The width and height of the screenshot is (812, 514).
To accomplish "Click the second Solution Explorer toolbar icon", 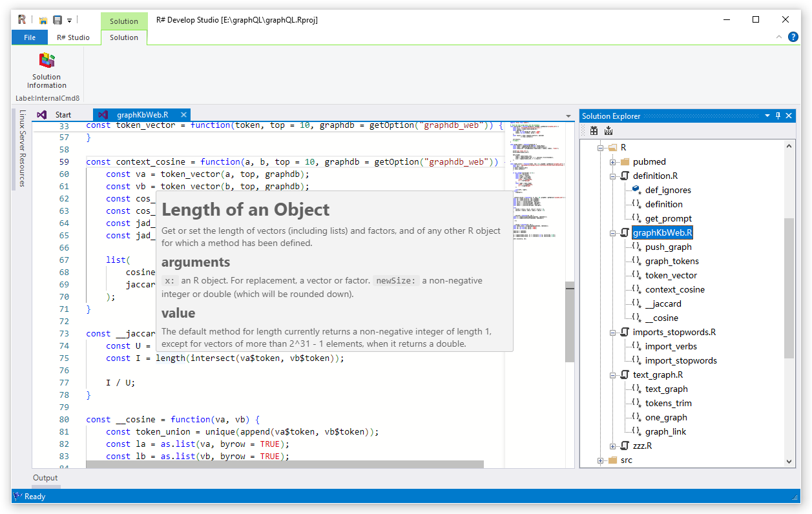I will (x=609, y=130).
